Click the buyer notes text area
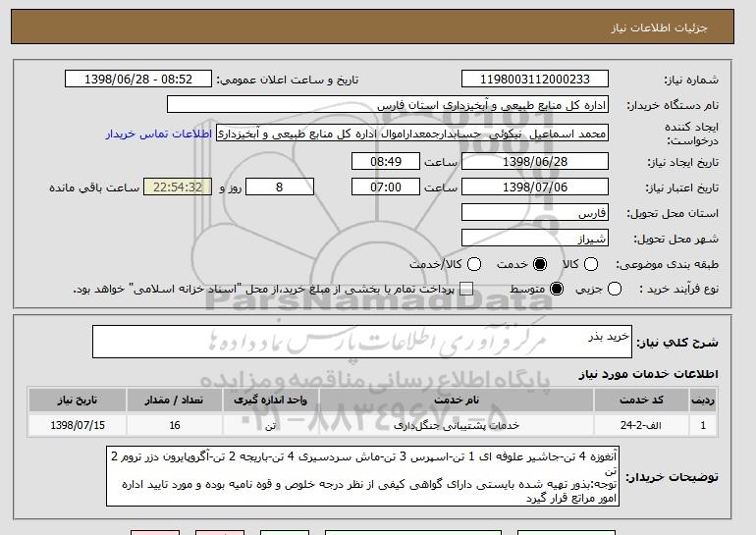The image size is (756, 535). (x=362, y=476)
